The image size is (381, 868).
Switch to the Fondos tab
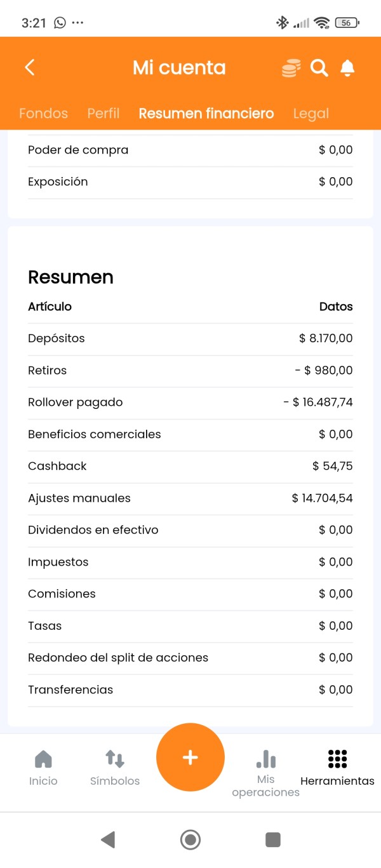(x=43, y=114)
